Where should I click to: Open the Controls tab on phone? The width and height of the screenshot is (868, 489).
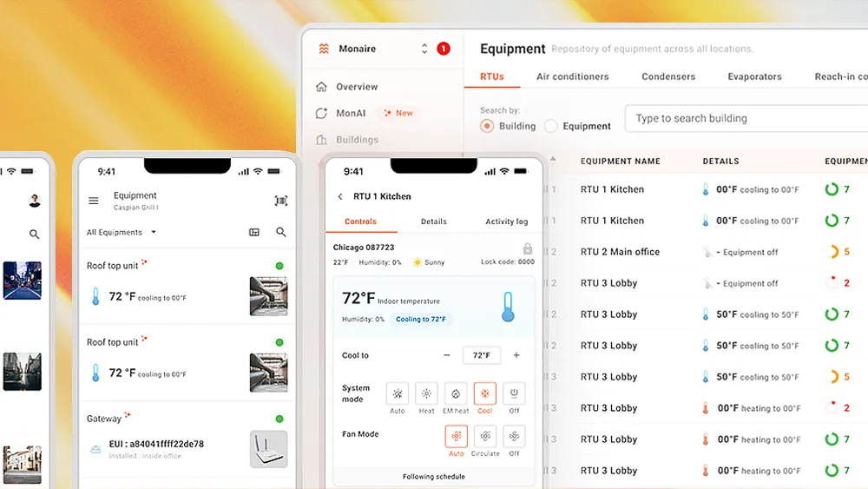(360, 221)
